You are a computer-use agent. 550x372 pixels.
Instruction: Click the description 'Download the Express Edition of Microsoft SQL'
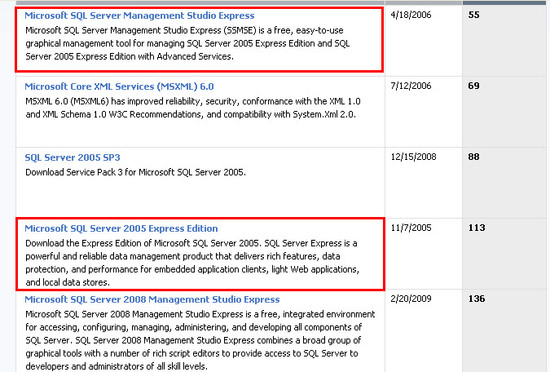tap(192, 263)
